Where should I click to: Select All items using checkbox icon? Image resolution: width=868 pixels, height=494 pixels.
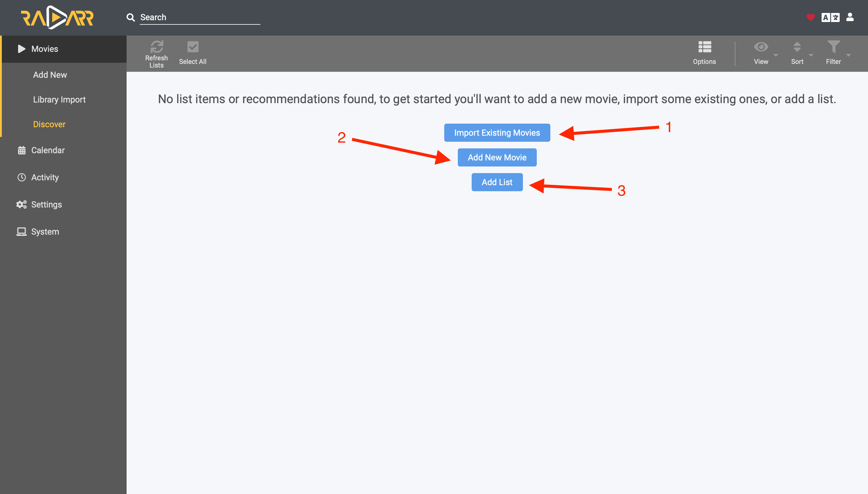193,46
